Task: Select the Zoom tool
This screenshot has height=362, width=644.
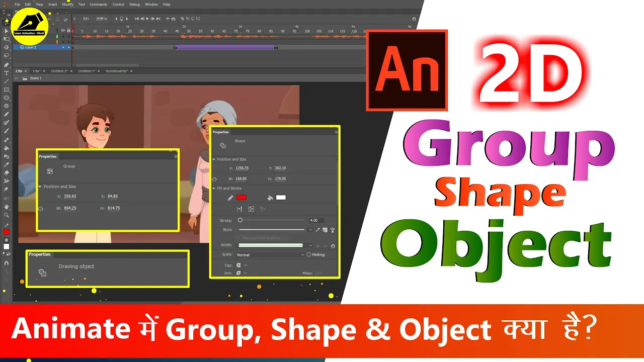Action: coord(7,215)
